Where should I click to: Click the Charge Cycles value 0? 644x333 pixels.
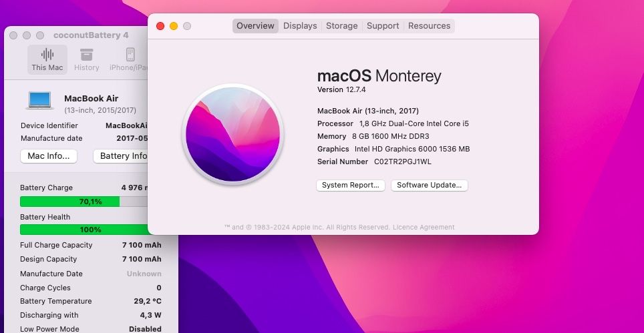tap(159, 288)
